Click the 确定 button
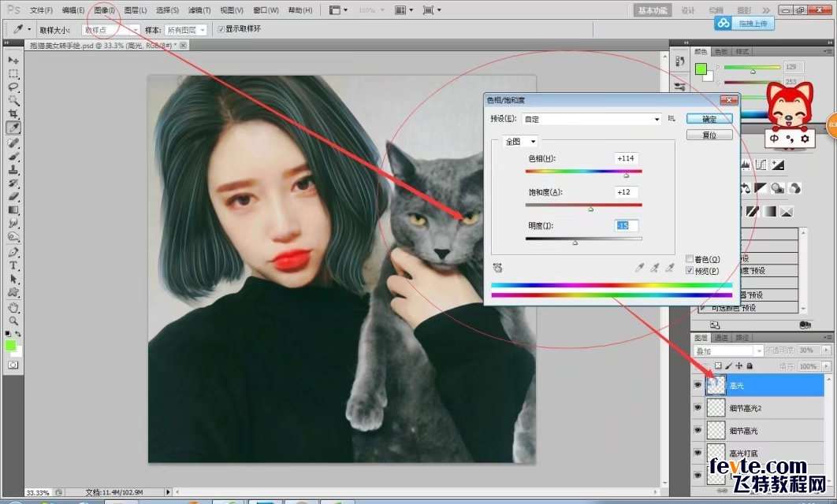Screen dimensions: 837x504 pos(709,119)
